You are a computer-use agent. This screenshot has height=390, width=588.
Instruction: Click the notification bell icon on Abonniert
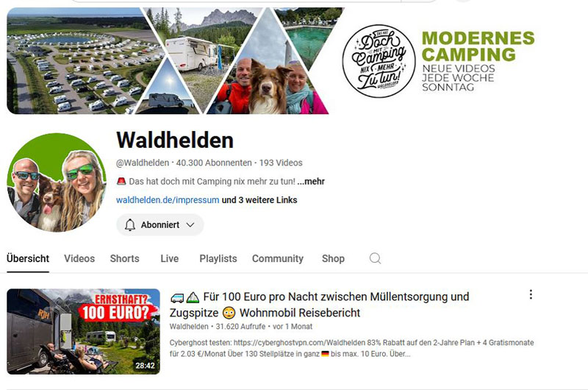coord(130,225)
